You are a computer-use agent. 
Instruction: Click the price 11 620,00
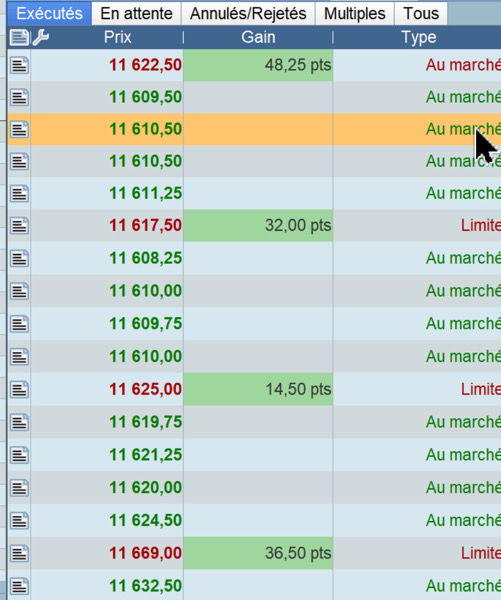point(145,488)
